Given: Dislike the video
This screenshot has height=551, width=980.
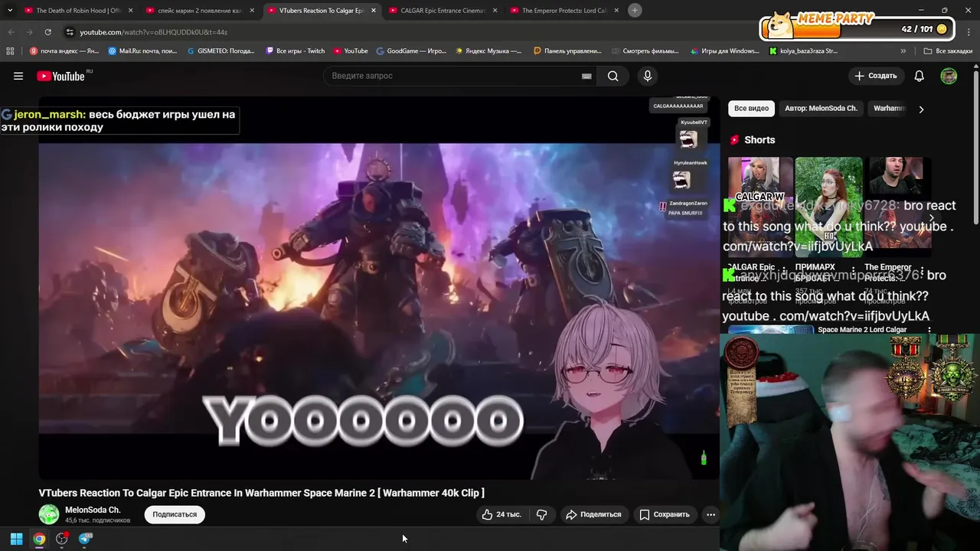Looking at the screenshot, I should click(542, 514).
